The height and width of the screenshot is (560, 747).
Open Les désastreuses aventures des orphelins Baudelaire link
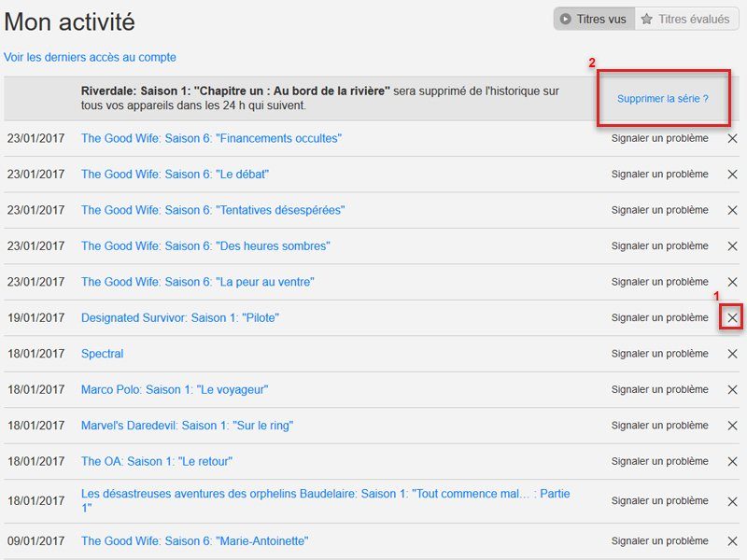click(x=325, y=500)
